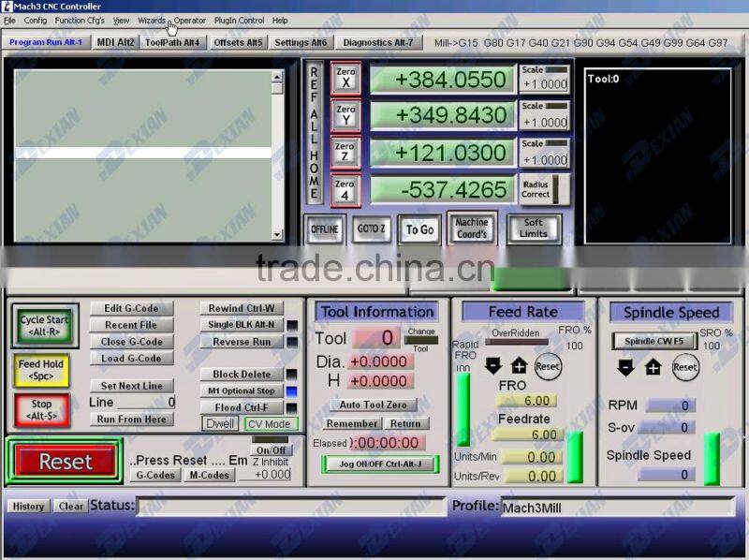Switch to the Diagnostics Alt-7 tab
The width and height of the screenshot is (749, 560).
(x=377, y=42)
